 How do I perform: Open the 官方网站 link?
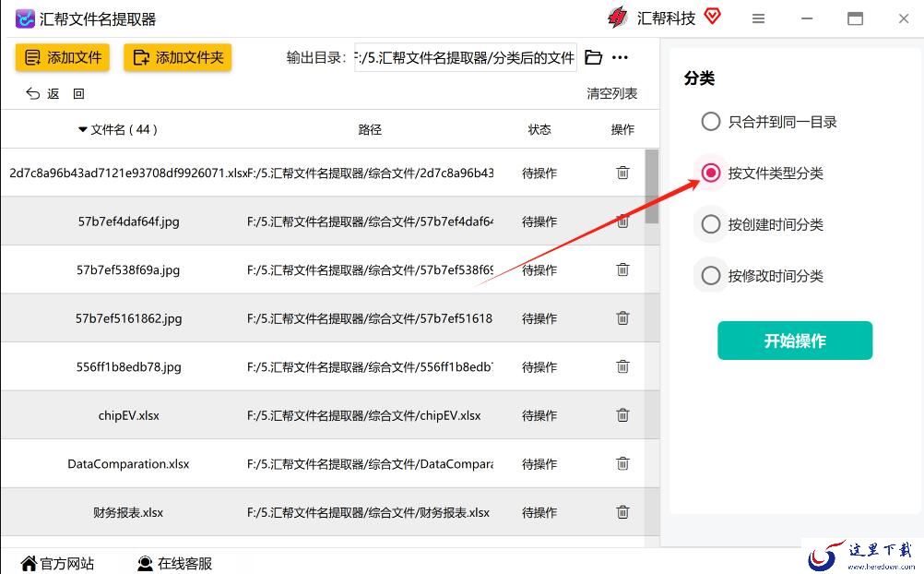coord(57,563)
